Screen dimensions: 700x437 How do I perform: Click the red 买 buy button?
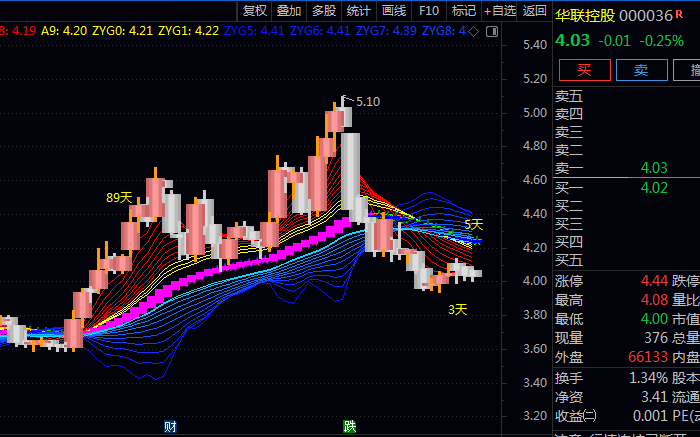pos(584,70)
